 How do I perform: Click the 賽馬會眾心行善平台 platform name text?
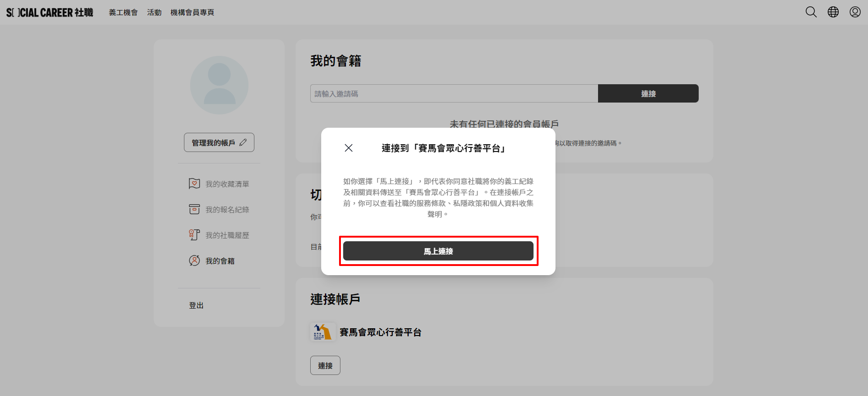[x=380, y=332]
